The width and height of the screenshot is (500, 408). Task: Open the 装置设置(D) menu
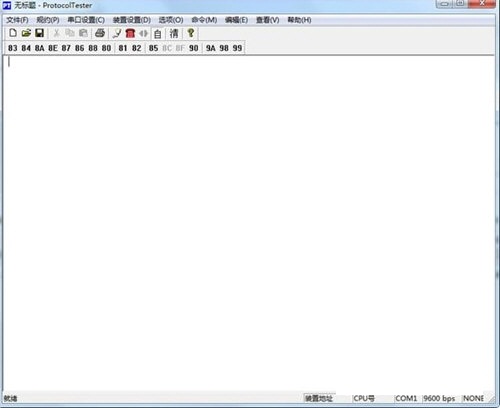point(132,20)
